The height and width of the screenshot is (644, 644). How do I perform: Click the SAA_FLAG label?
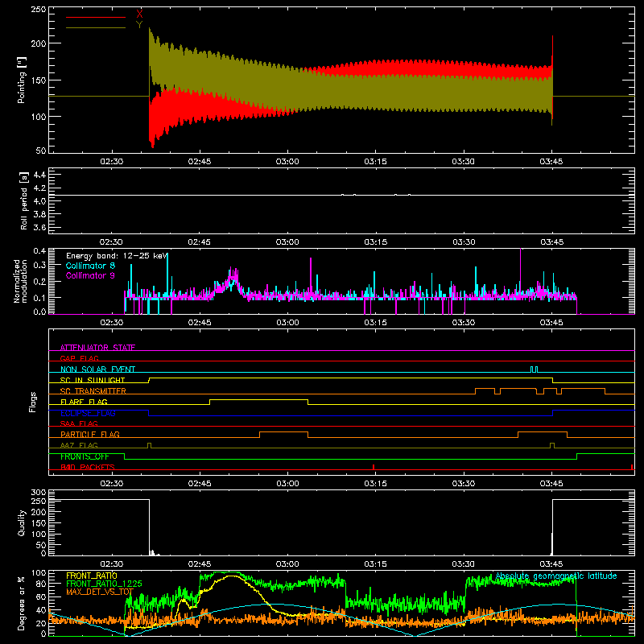[79, 423]
